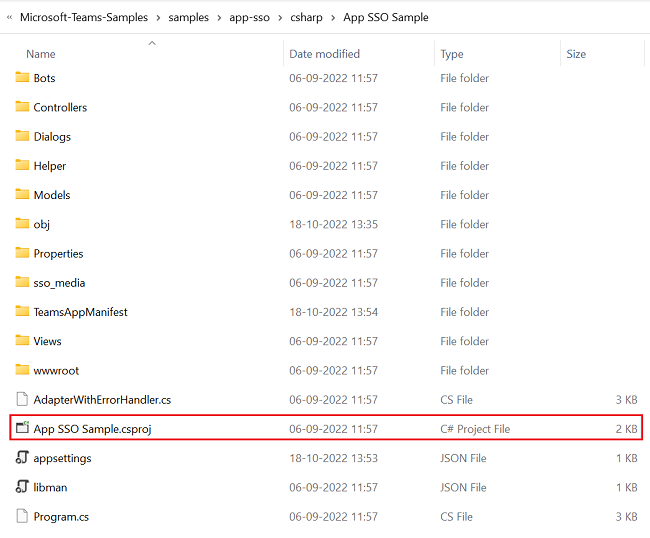Open the breadcrumb overflow chevron before Microsoft-Teams-Samples
The width and height of the screenshot is (650, 538).
[x=10, y=17]
